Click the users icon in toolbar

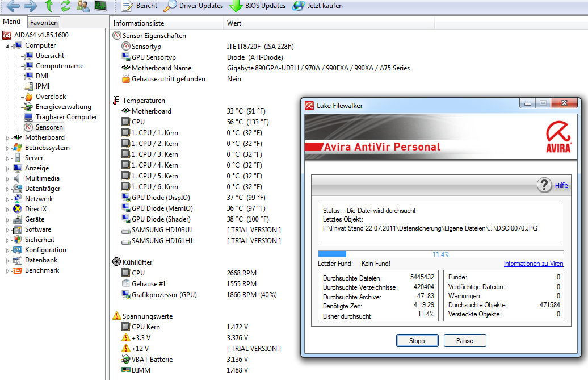(83, 6)
